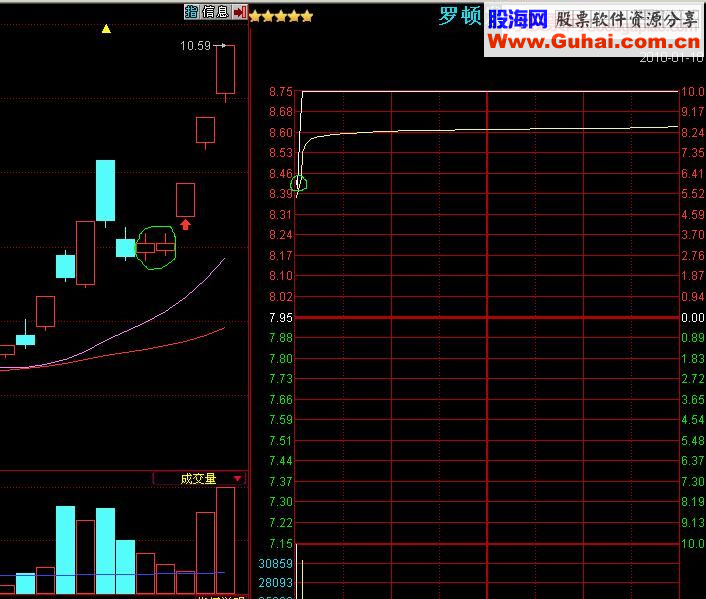Click the red arrow collapse-panel icon
The width and height of the screenshot is (706, 599).
(240, 12)
